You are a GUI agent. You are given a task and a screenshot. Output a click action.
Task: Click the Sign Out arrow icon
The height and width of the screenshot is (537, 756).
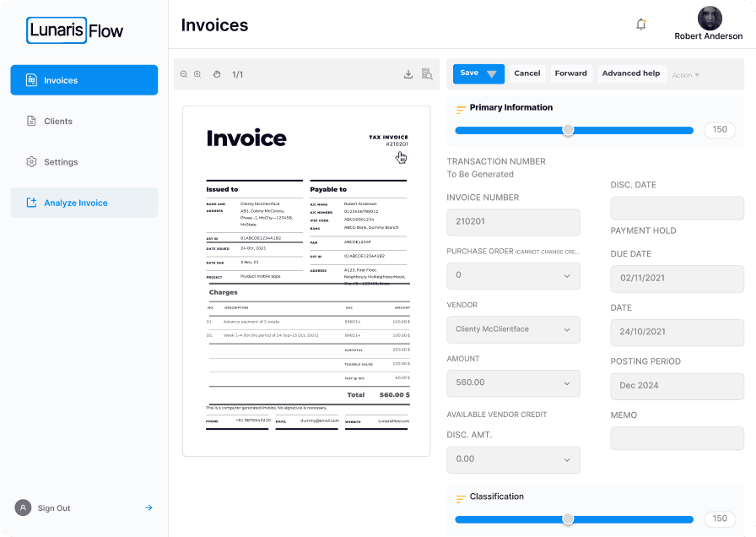tap(148, 507)
